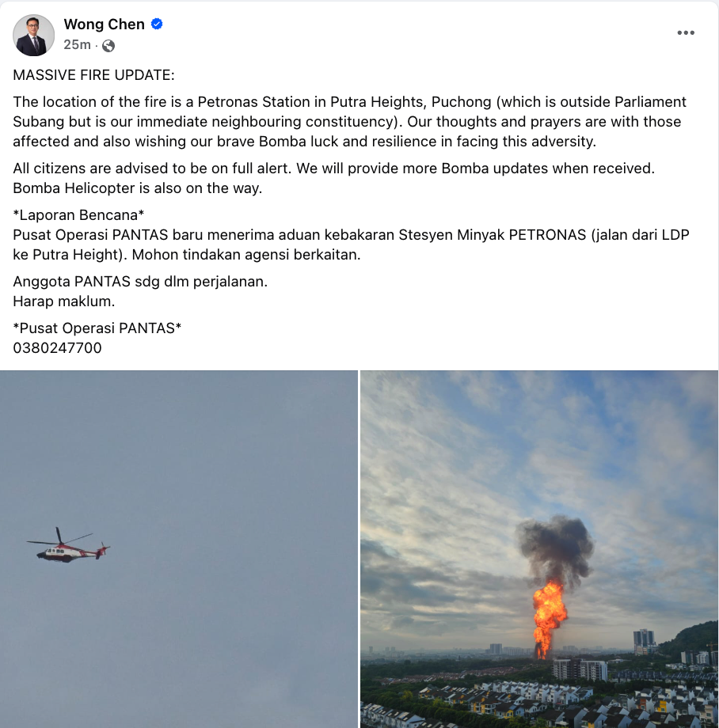Click the Harap maklum line

pos(63,301)
